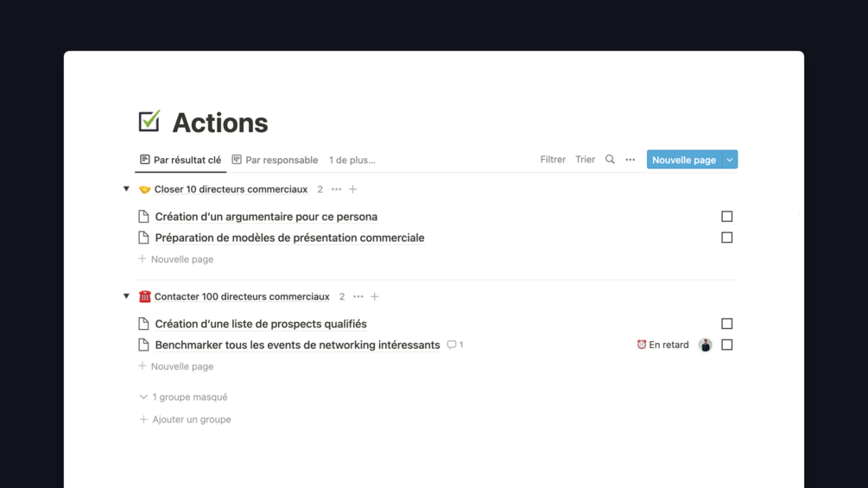Click the assignee avatar on Benchmarker row
Viewport: 868px width, 488px height.
point(706,345)
